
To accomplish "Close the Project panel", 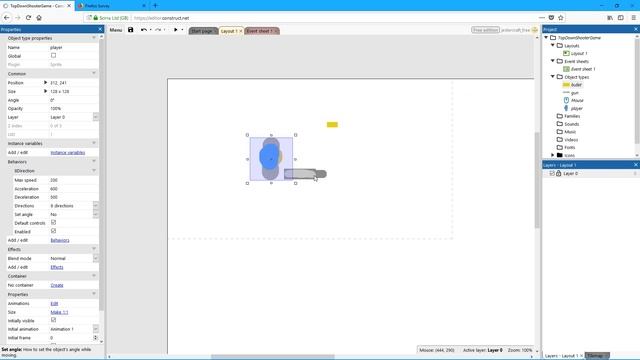I will 636,29.
